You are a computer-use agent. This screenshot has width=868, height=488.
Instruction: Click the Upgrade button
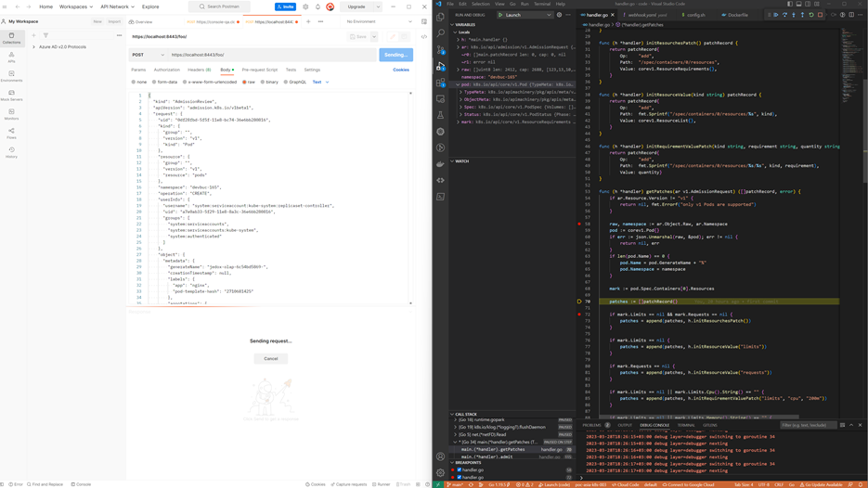coord(356,6)
